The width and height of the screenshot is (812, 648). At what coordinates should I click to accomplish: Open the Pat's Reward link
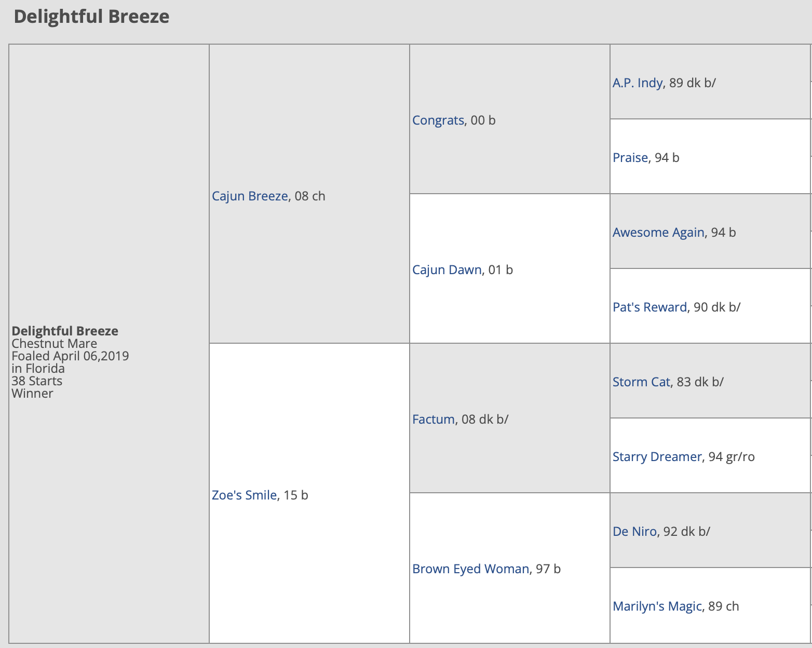tap(649, 307)
